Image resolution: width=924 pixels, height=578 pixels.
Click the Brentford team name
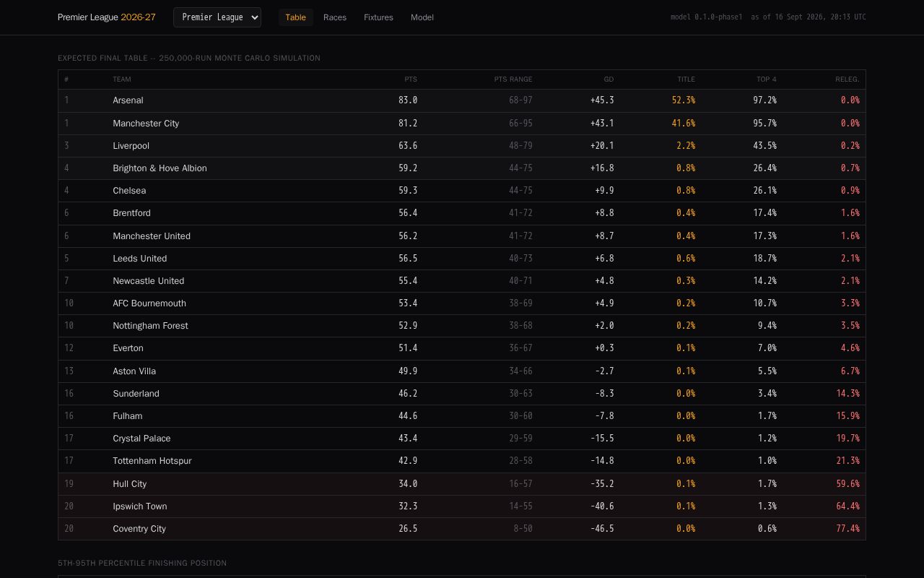pos(131,213)
